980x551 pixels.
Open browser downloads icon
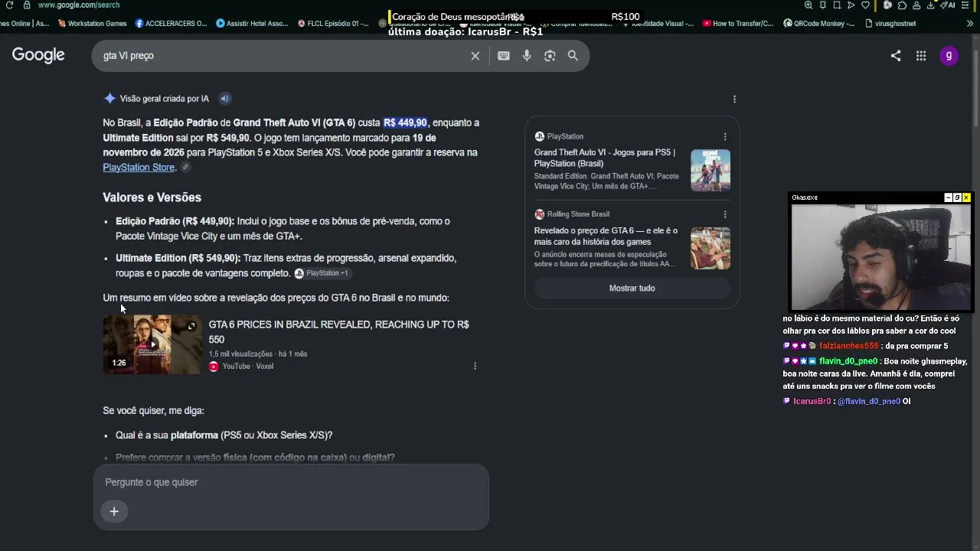click(931, 5)
